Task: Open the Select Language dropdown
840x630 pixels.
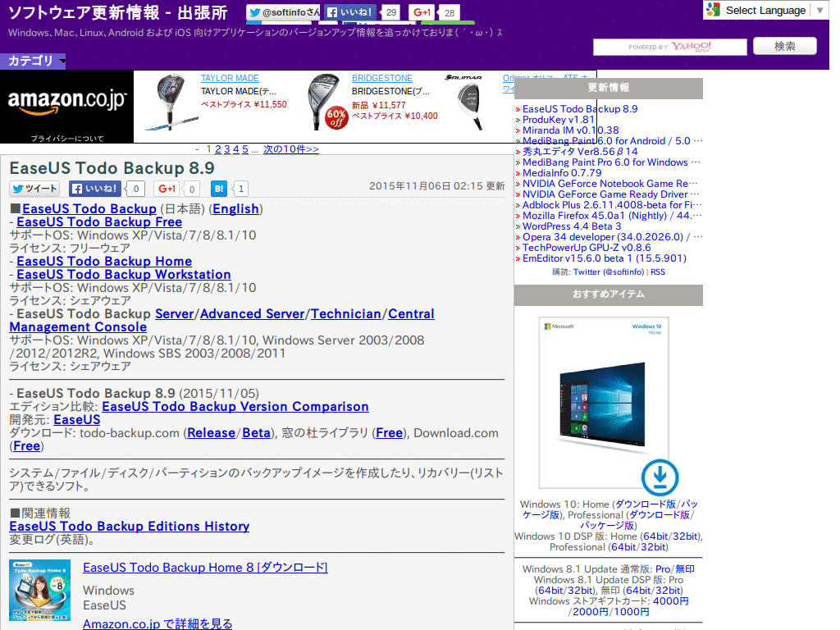Action: [765, 10]
